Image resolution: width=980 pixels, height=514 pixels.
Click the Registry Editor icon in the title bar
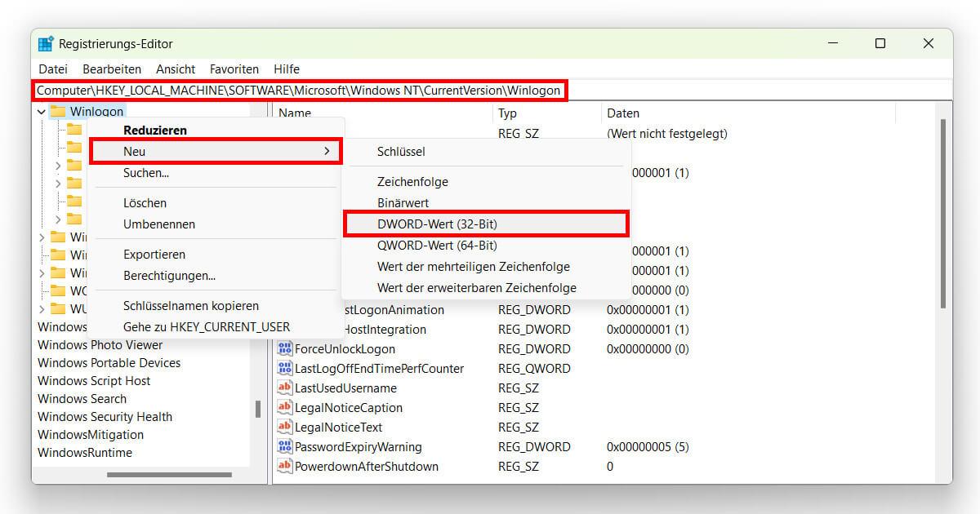[46, 42]
